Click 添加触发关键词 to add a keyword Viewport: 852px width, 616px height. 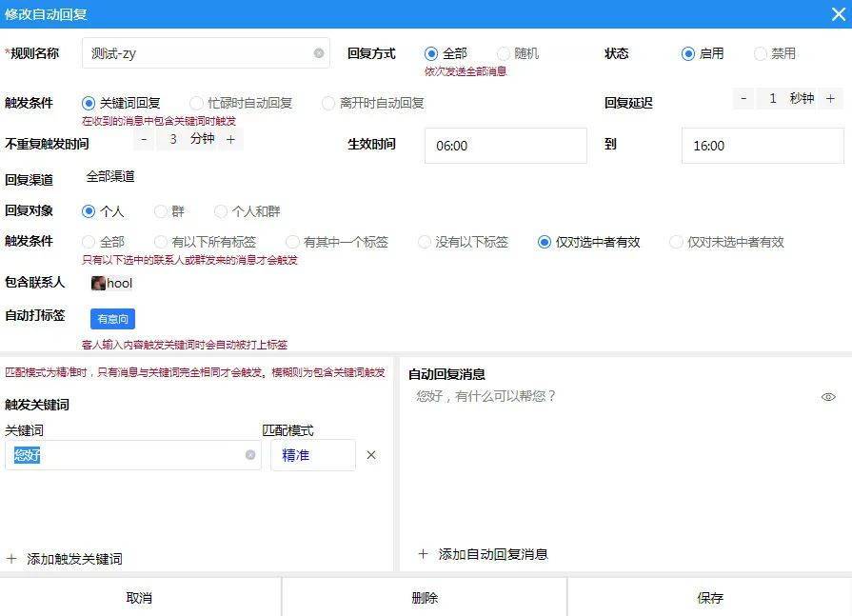pyautogui.click(x=67, y=559)
